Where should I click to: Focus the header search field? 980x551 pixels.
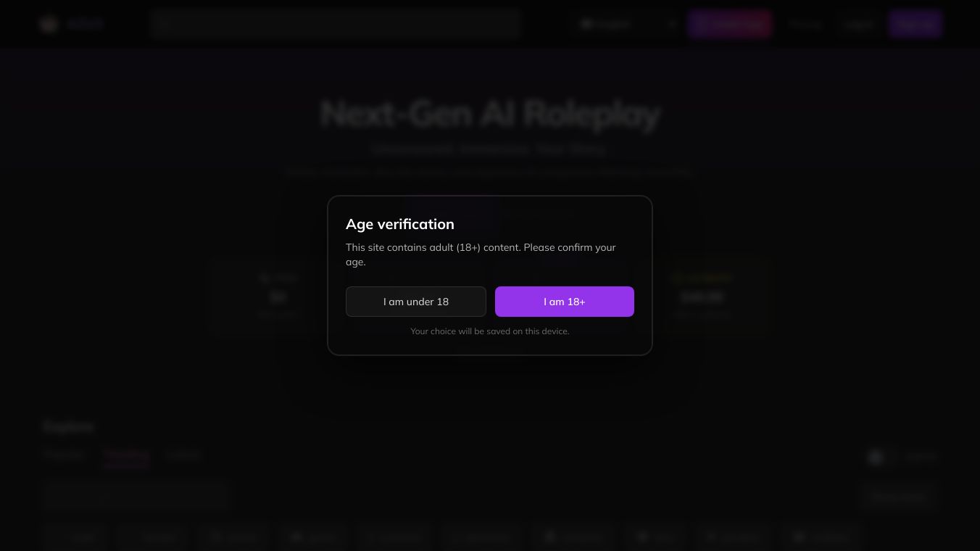coord(341,24)
